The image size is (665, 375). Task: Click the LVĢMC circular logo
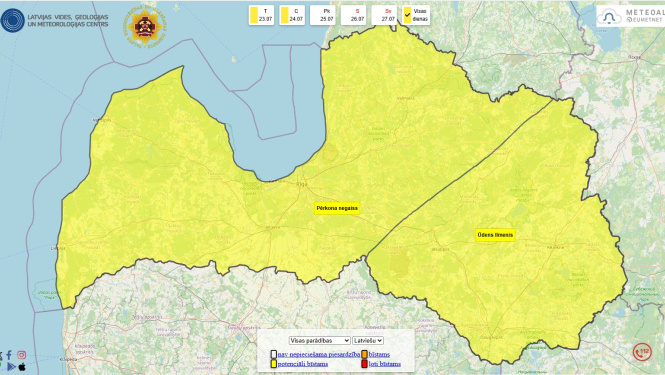pos(13,20)
